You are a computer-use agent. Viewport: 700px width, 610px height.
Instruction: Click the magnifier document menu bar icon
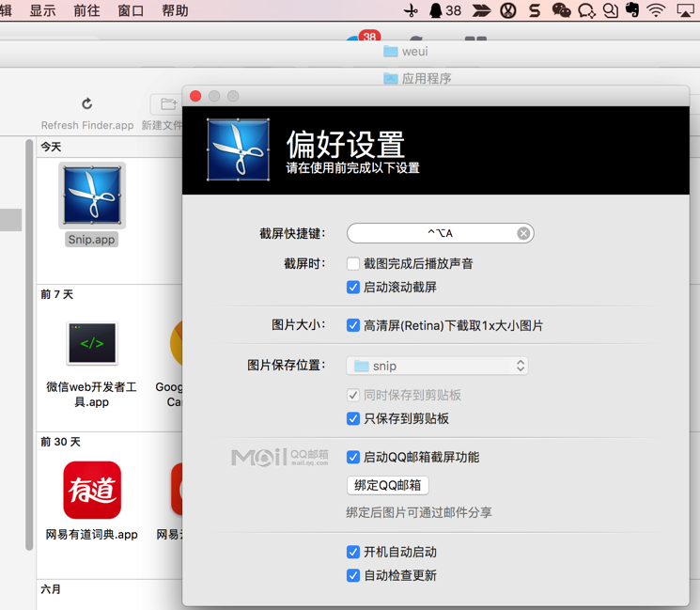(x=611, y=10)
